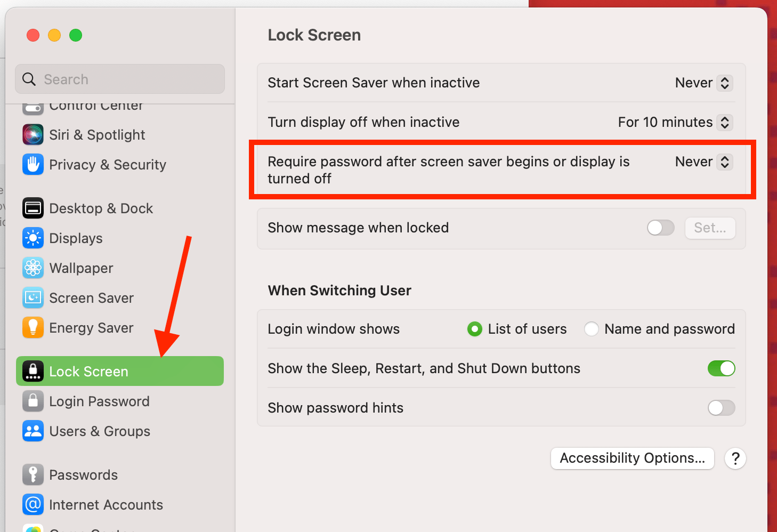Change Turn display off duration dropdown
Image resolution: width=777 pixels, height=532 pixels.
(x=725, y=122)
